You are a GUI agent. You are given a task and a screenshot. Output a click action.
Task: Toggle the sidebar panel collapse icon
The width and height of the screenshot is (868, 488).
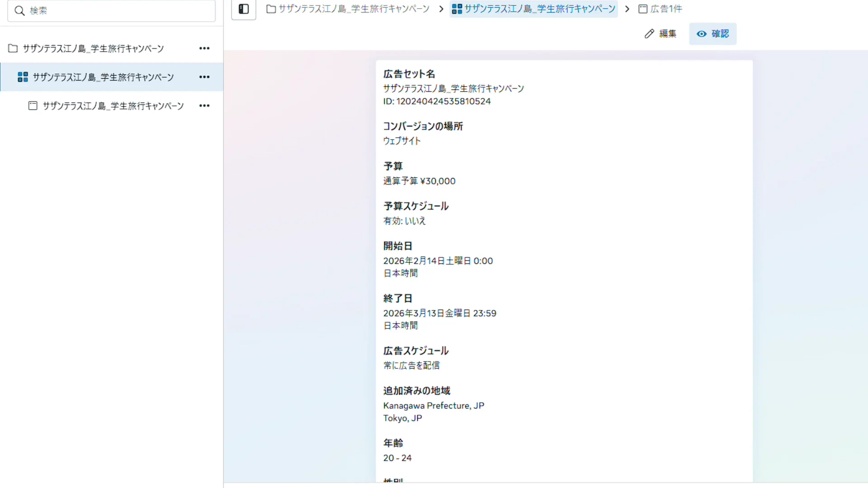tap(244, 9)
